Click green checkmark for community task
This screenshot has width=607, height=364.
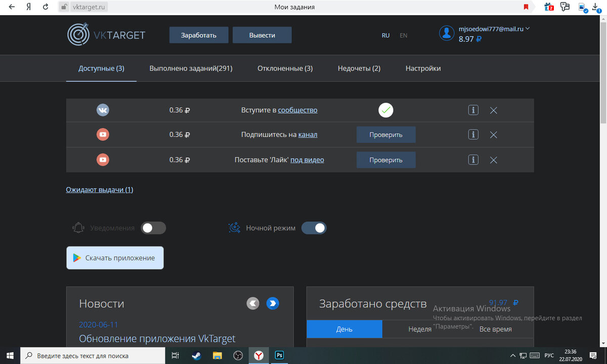[x=386, y=110]
